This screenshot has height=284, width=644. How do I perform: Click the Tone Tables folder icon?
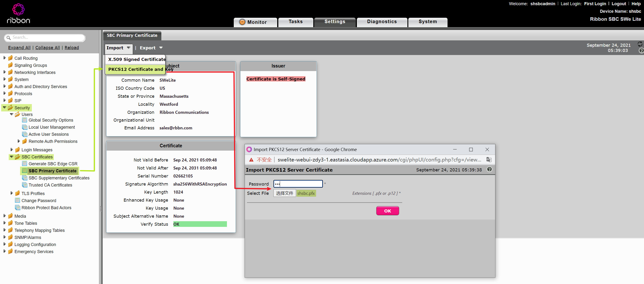[10, 223]
